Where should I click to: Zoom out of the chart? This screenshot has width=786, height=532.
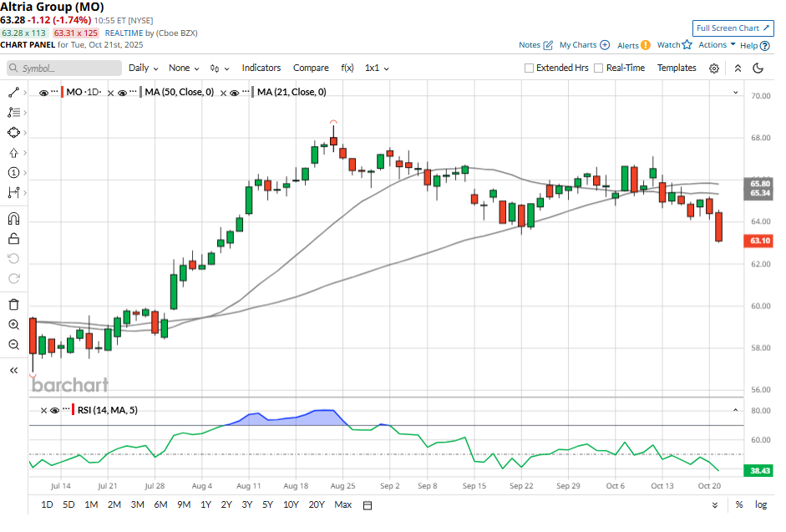[13, 345]
